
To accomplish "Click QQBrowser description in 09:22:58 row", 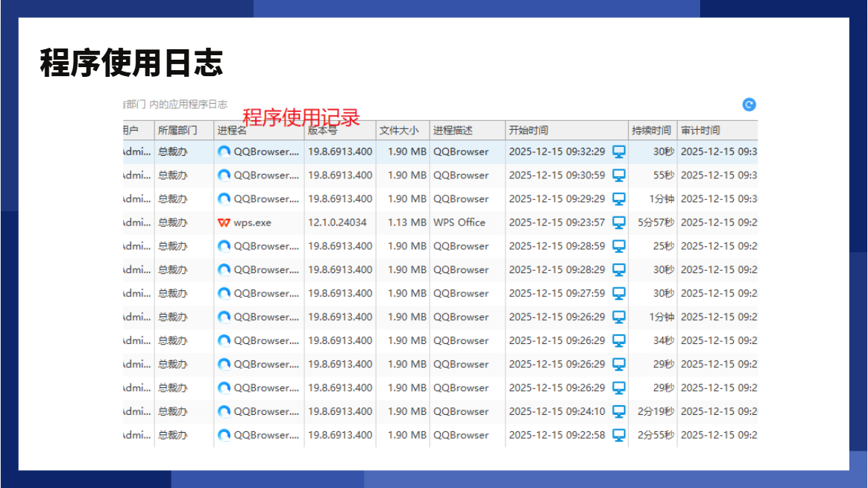I will pyautogui.click(x=461, y=435).
